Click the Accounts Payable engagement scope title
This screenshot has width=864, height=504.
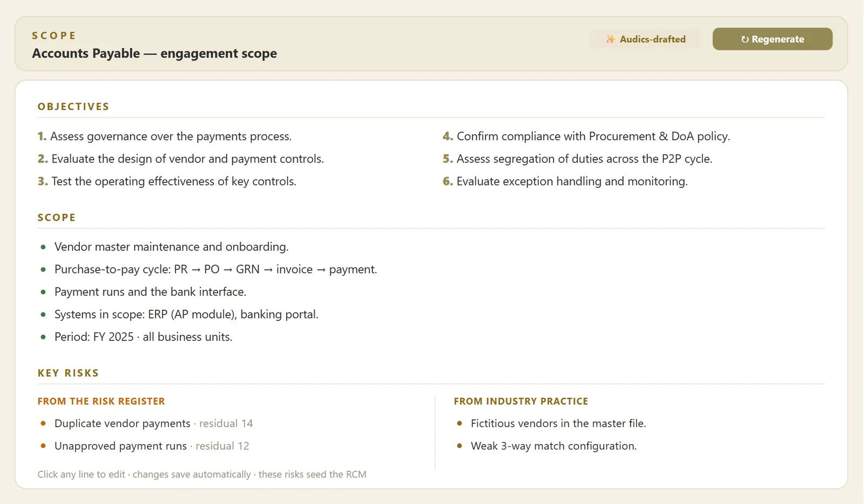point(154,53)
